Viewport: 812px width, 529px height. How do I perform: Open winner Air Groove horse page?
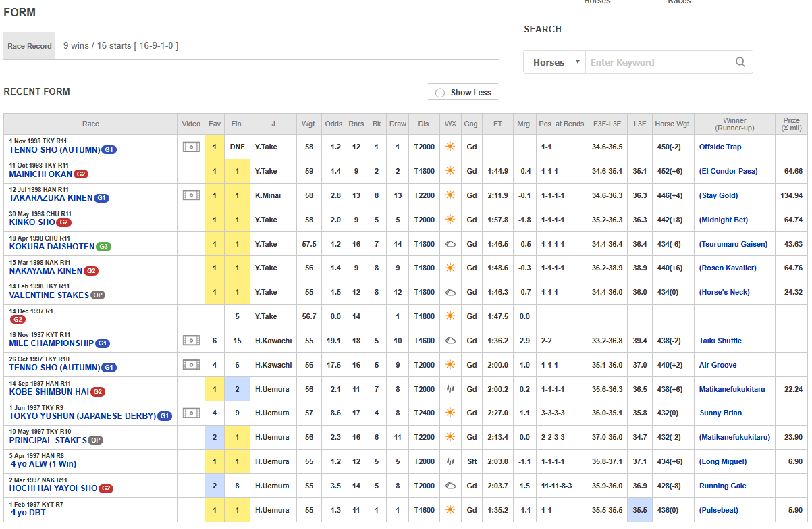718,365
